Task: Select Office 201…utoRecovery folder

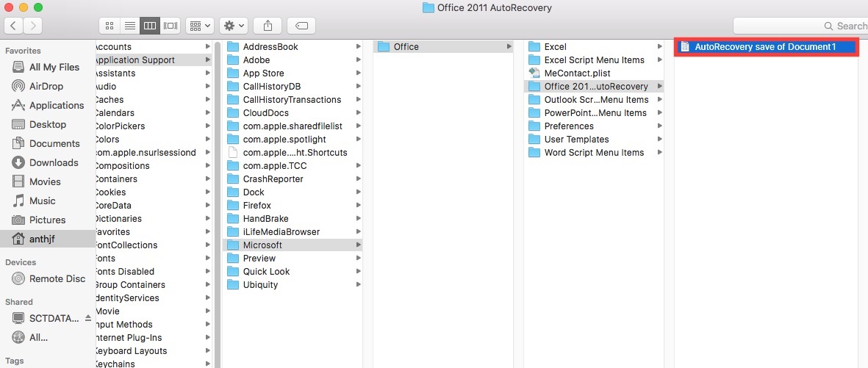Action: coord(595,87)
